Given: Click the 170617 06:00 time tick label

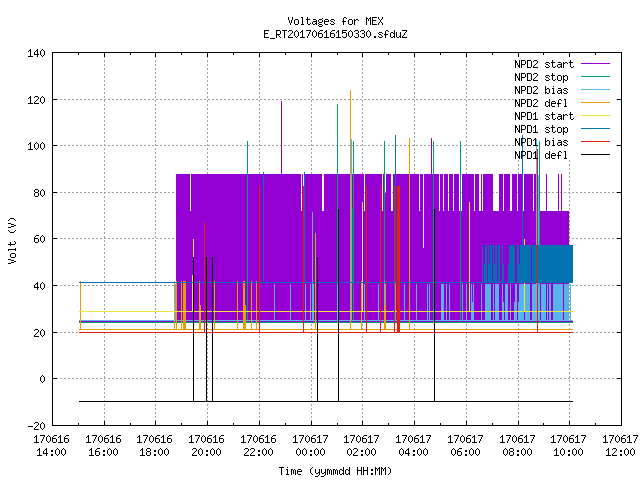Looking at the screenshot, I should pos(465,446).
